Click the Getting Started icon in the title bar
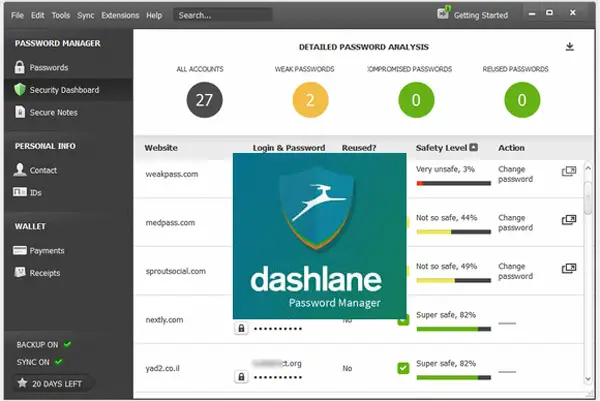 point(443,13)
